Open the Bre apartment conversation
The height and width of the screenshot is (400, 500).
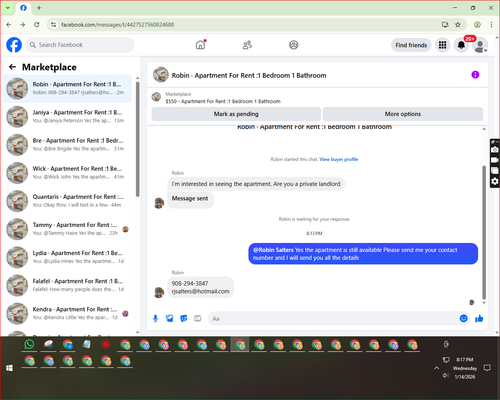click(x=68, y=145)
